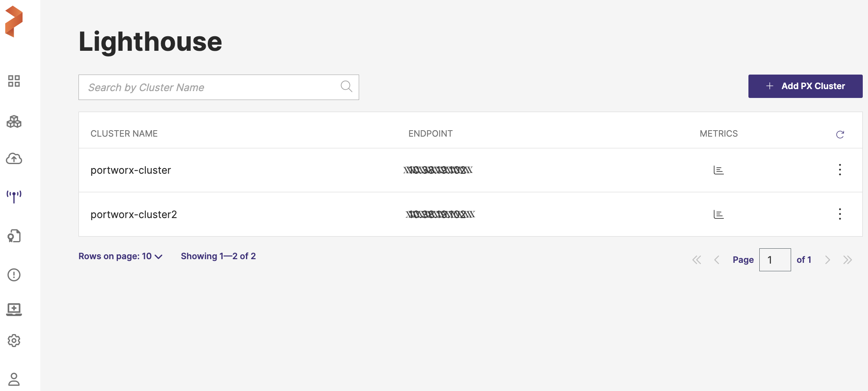The width and height of the screenshot is (868, 391).
Task: Select the Lighthouse antenna icon in sidebar
Action: pos(14,197)
